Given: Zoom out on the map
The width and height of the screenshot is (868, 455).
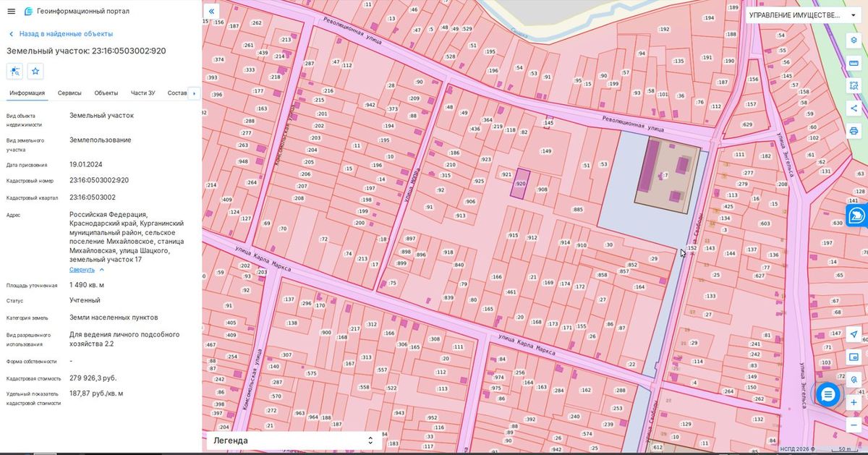Looking at the screenshot, I should point(854,425).
